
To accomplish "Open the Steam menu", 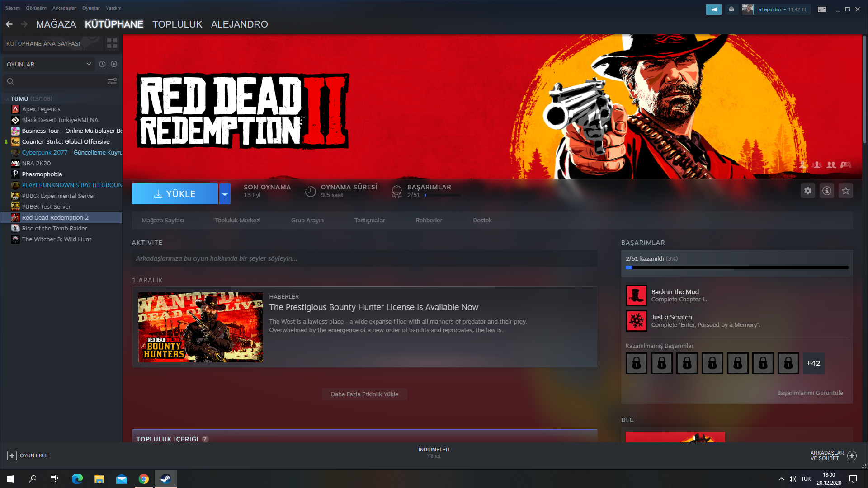I will coord(13,8).
